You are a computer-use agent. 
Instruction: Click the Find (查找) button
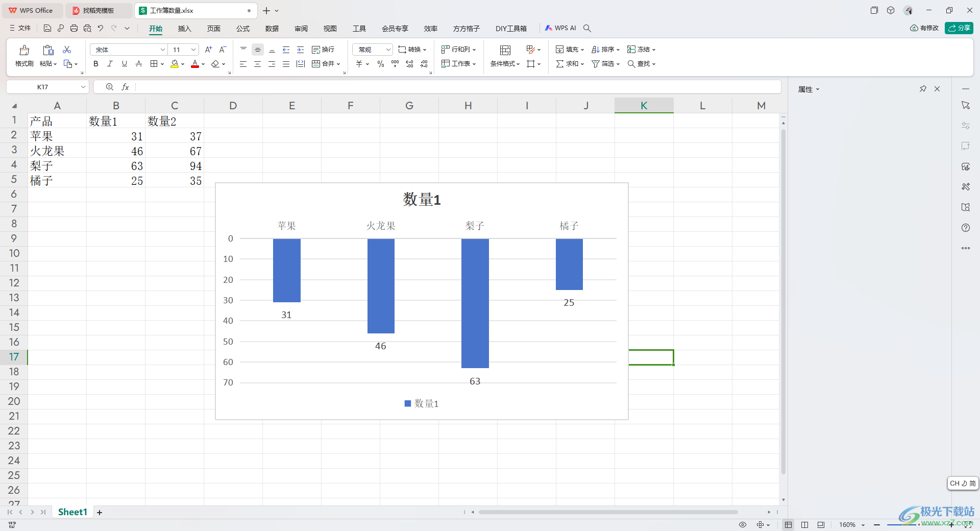click(641, 64)
